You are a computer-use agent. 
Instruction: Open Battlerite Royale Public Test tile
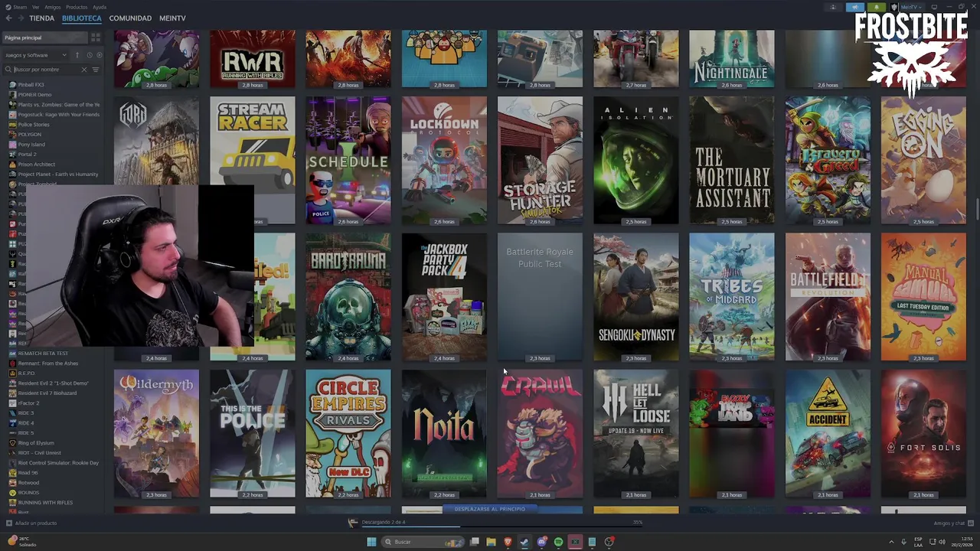pyautogui.click(x=540, y=297)
